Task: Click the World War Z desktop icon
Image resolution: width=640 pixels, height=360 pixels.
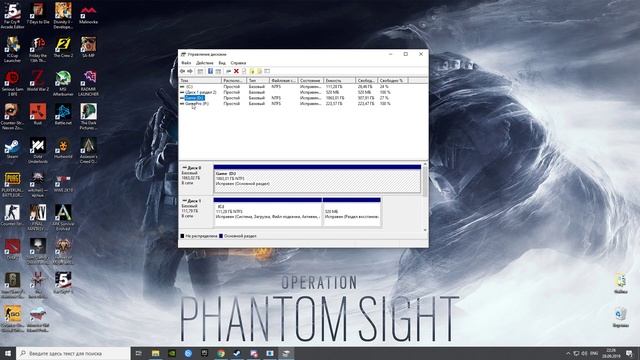Action: [x=38, y=81]
